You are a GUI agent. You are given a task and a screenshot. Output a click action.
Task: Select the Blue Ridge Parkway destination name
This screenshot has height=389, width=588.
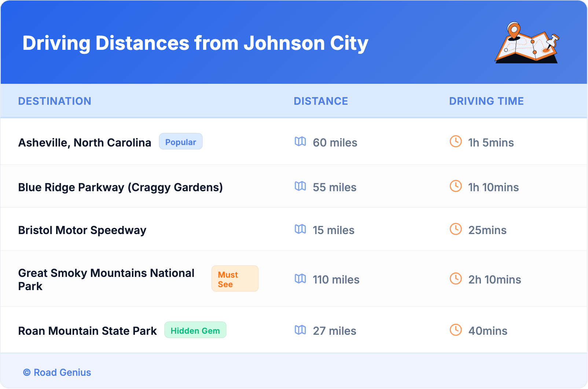pos(121,187)
